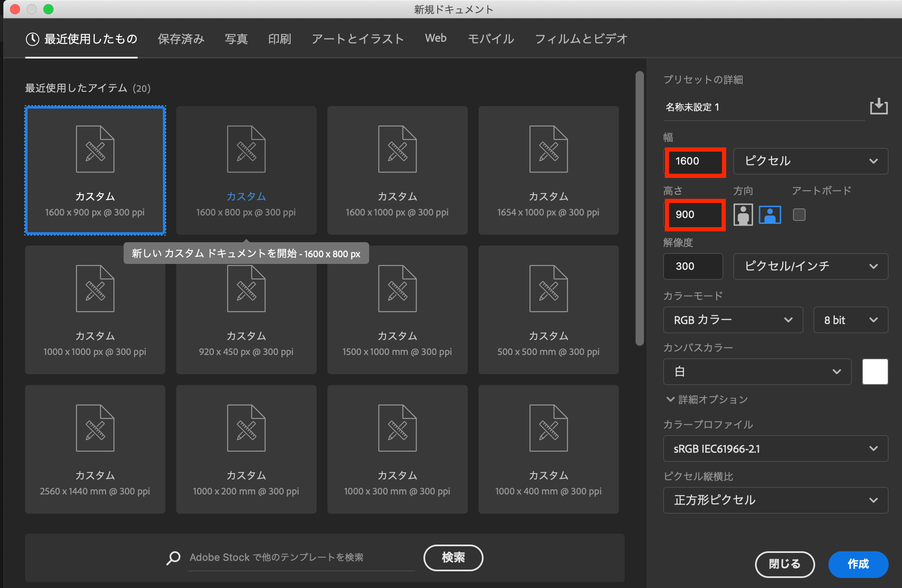Open the カンバスカラー 白 dropdown
Screen dimensions: 902x588
[757, 372]
